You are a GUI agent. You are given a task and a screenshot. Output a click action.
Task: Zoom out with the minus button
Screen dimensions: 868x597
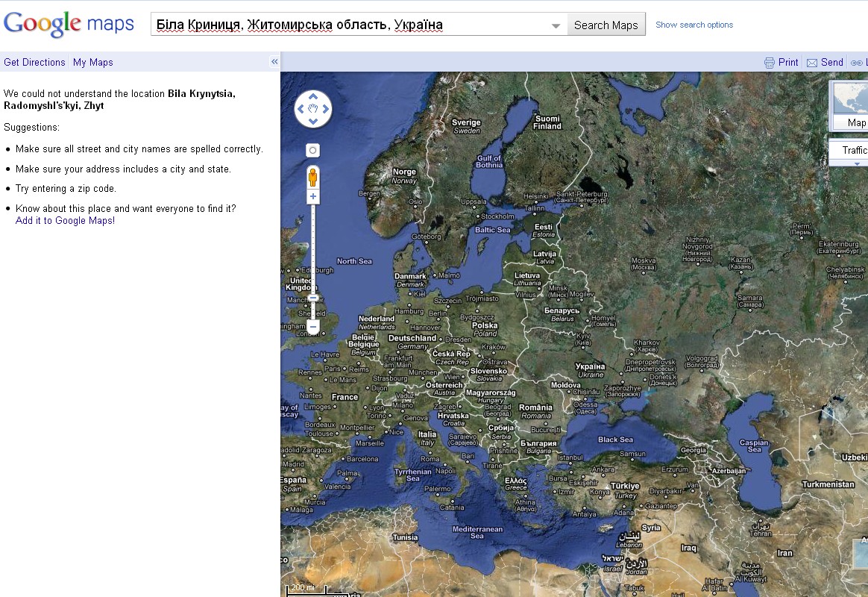point(312,327)
